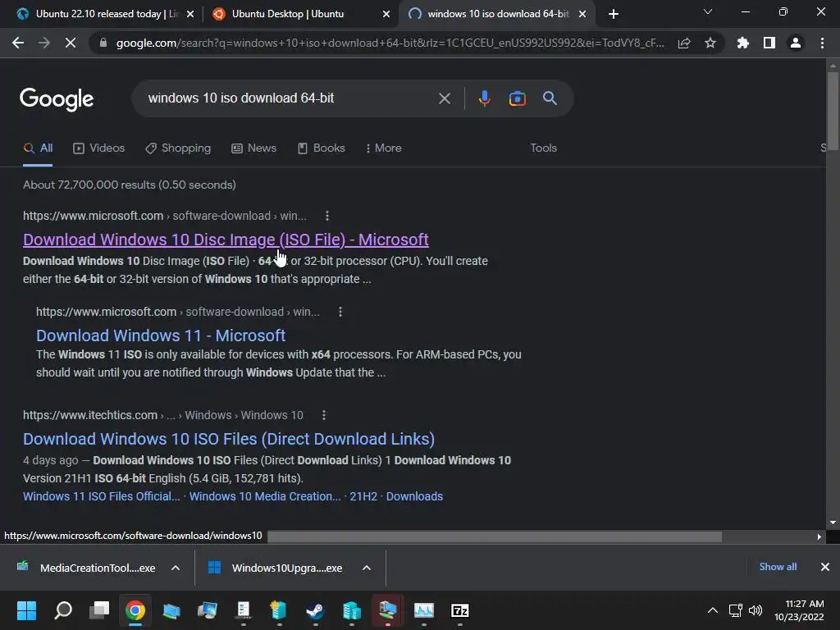
Task: Show all downloads
Action: [778, 567]
